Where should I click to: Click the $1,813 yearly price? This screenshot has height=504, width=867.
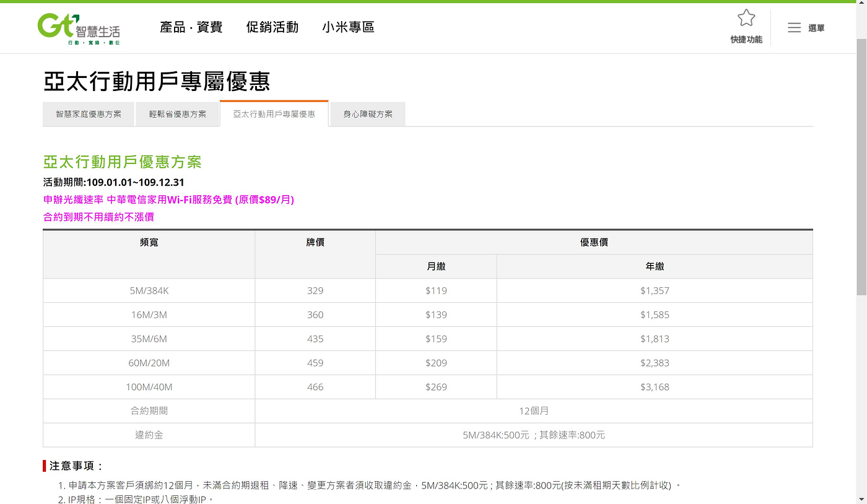click(655, 339)
